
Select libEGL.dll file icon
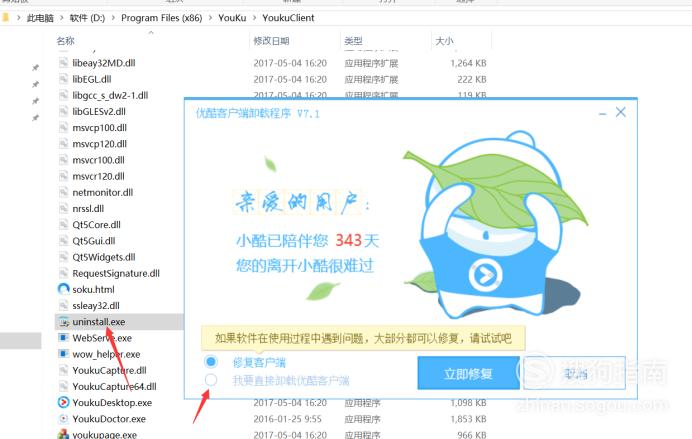64,79
